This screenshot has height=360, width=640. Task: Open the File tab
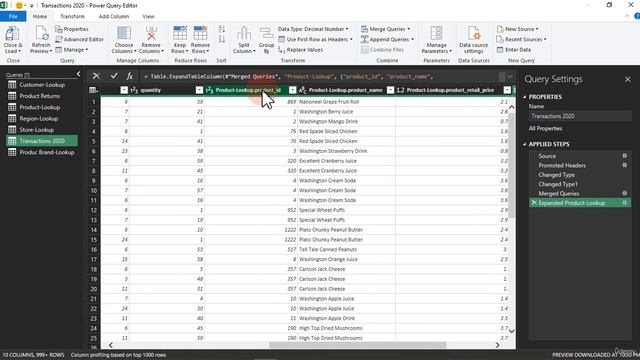(x=13, y=16)
